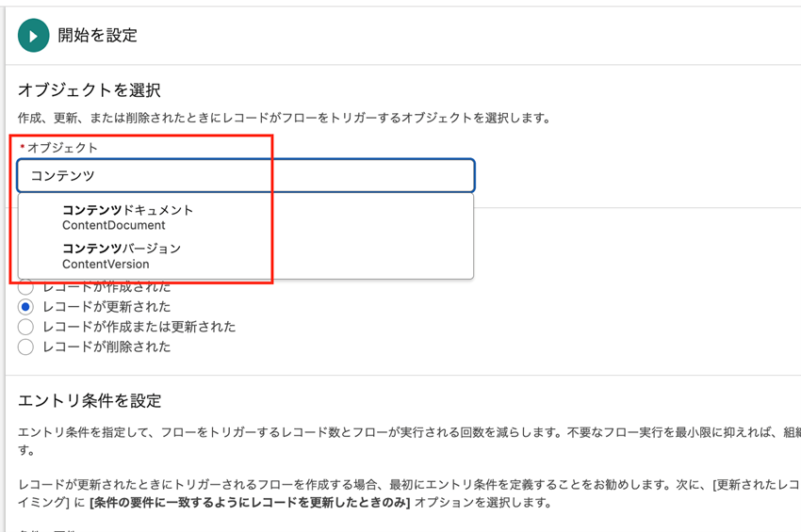Click the オブジェクトを選択 section heading
Viewport: 801px width, 532px height.
click(89, 90)
